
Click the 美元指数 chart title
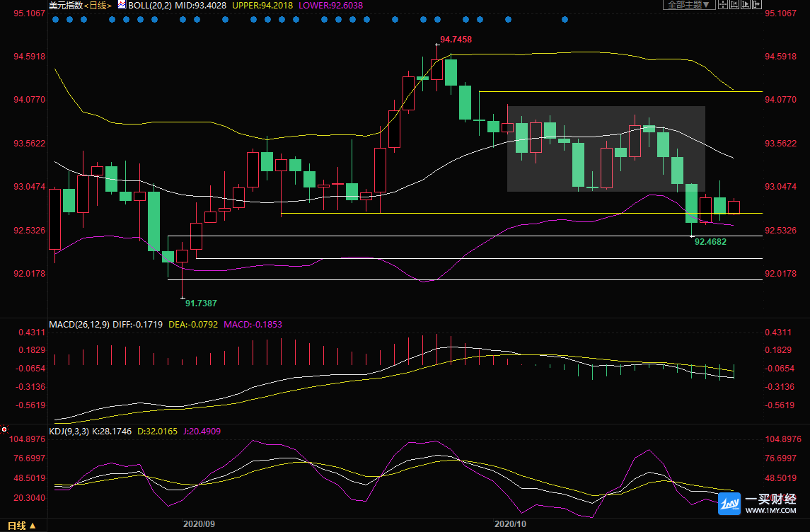tap(66, 5)
